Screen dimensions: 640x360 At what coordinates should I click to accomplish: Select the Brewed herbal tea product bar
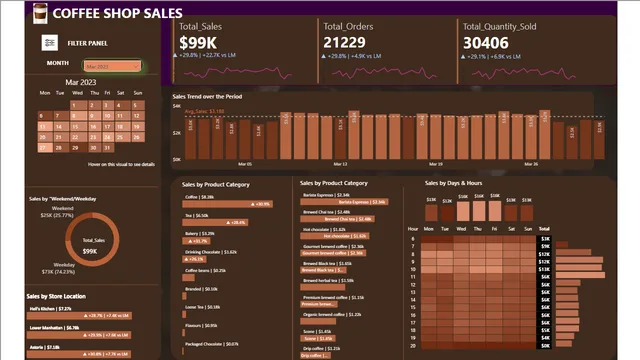[323, 287]
